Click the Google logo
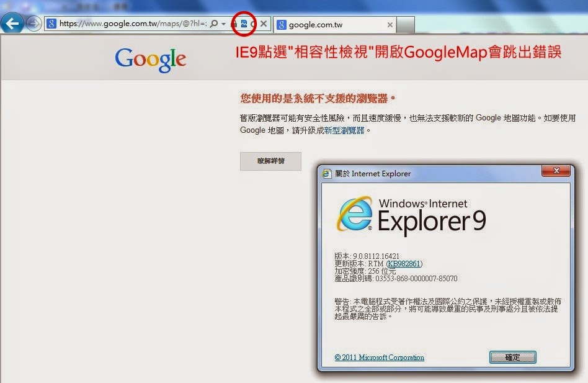 [x=150, y=59]
